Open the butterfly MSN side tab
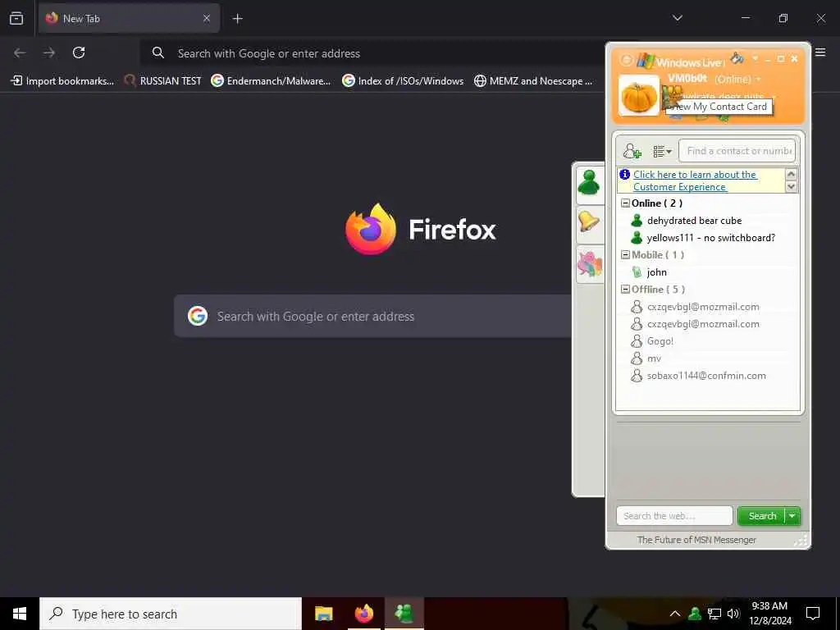Viewport: 840px width, 630px height. (589, 263)
